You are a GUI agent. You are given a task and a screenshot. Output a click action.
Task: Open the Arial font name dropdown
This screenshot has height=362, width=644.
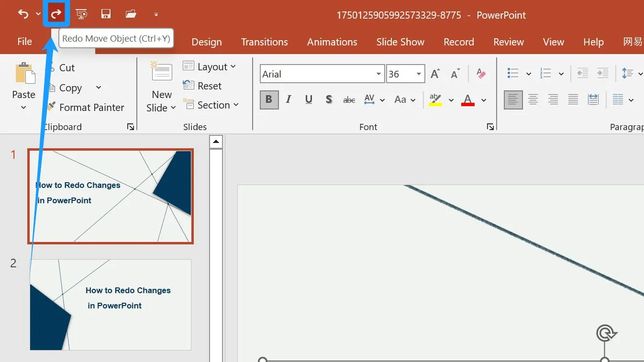(x=378, y=74)
